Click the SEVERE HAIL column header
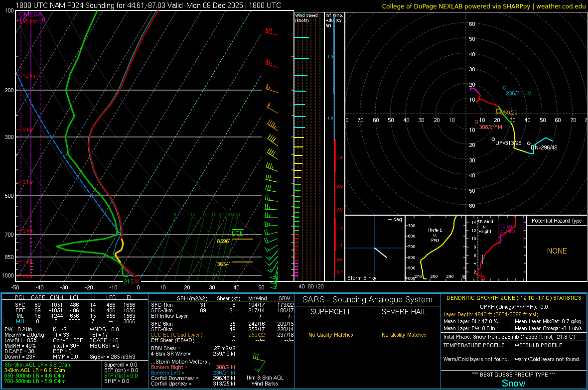 404,312
